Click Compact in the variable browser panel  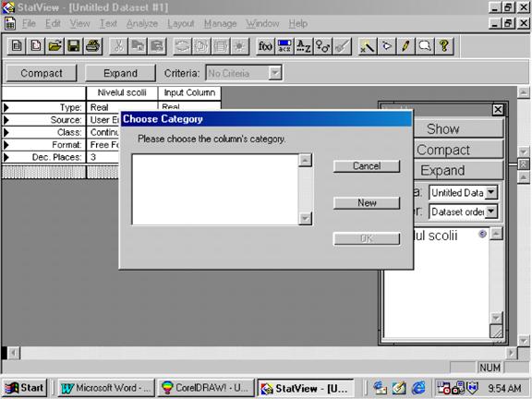point(458,150)
